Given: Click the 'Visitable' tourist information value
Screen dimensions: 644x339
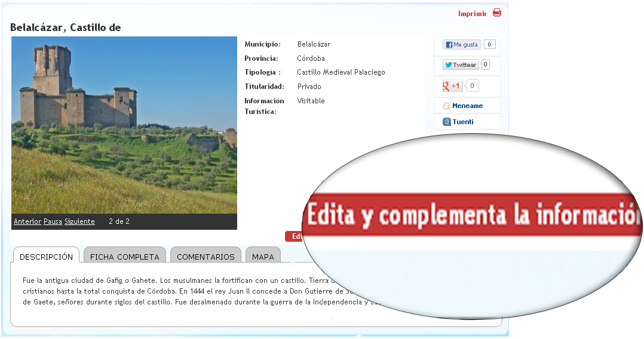Looking at the screenshot, I should (311, 100).
